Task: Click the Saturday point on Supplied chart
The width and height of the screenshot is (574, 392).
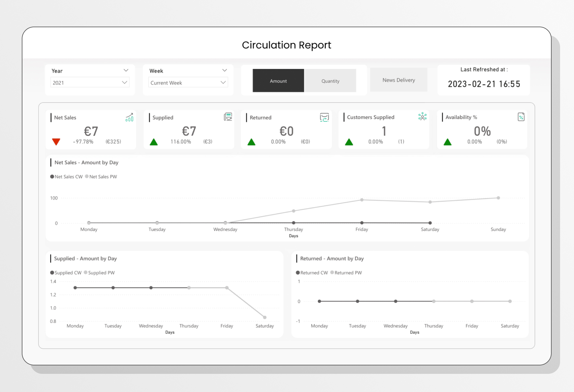Action: tap(265, 317)
